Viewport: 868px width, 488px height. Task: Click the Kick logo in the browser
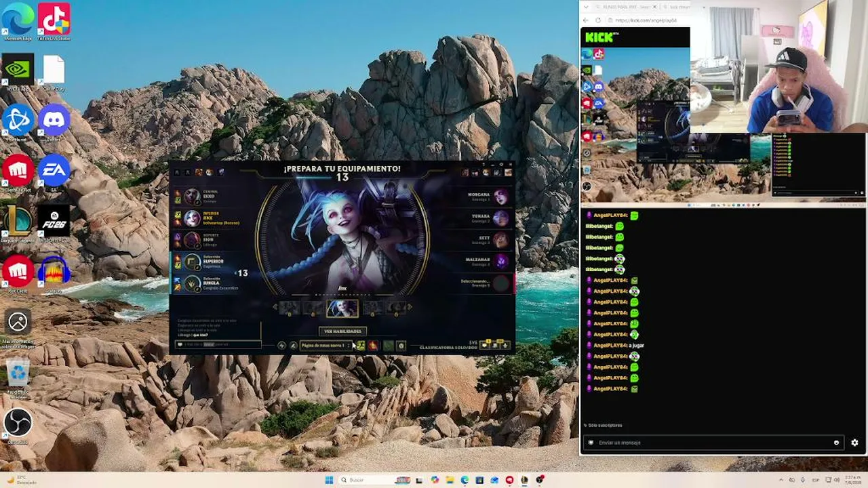coord(601,37)
